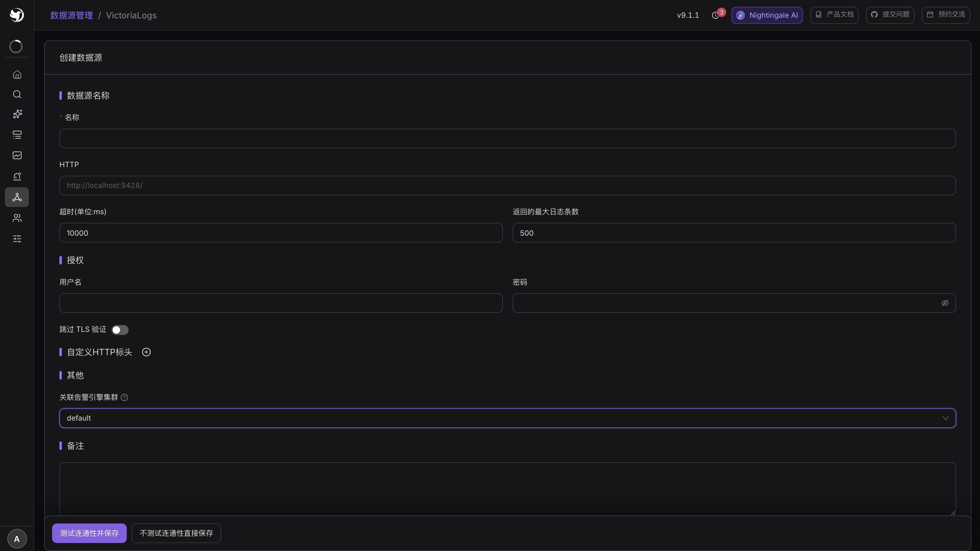Open the search icon in sidebar
Image resolution: width=980 pixels, height=551 pixels.
[x=17, y=94]
